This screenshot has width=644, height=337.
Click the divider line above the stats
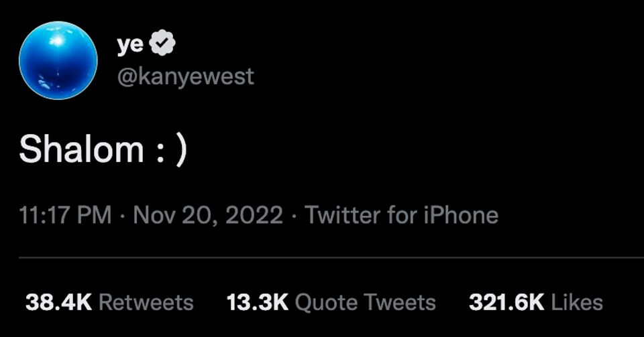click(x=322, y=257)
